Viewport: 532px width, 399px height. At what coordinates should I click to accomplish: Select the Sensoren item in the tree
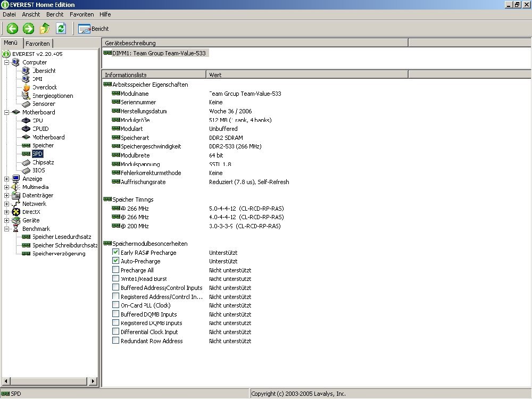(x=43, y=104)
